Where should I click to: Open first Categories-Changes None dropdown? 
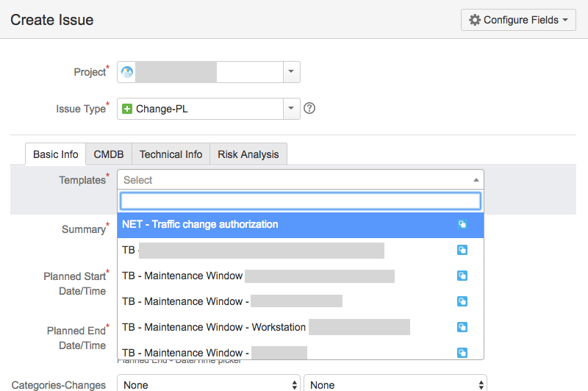(209, 384)
